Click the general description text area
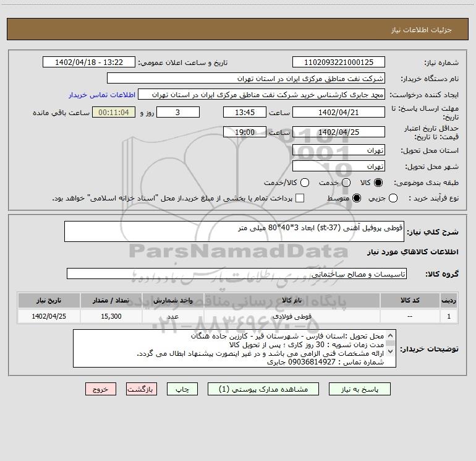 [234, 231]
